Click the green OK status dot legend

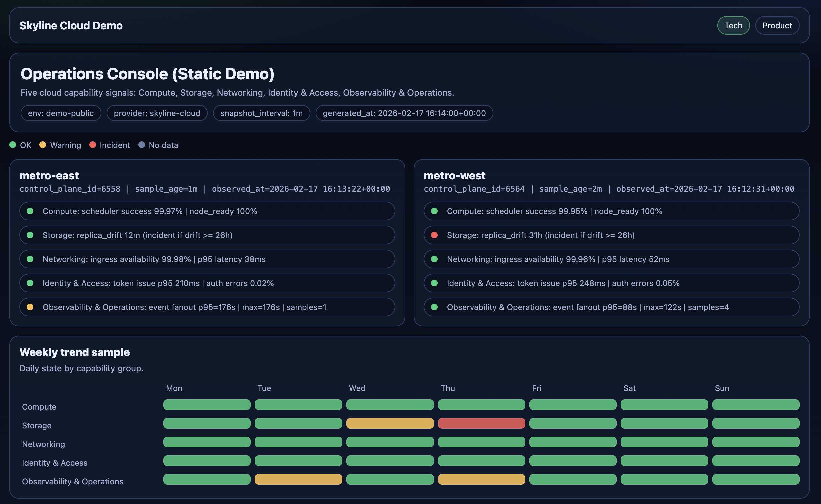(13, 145)
